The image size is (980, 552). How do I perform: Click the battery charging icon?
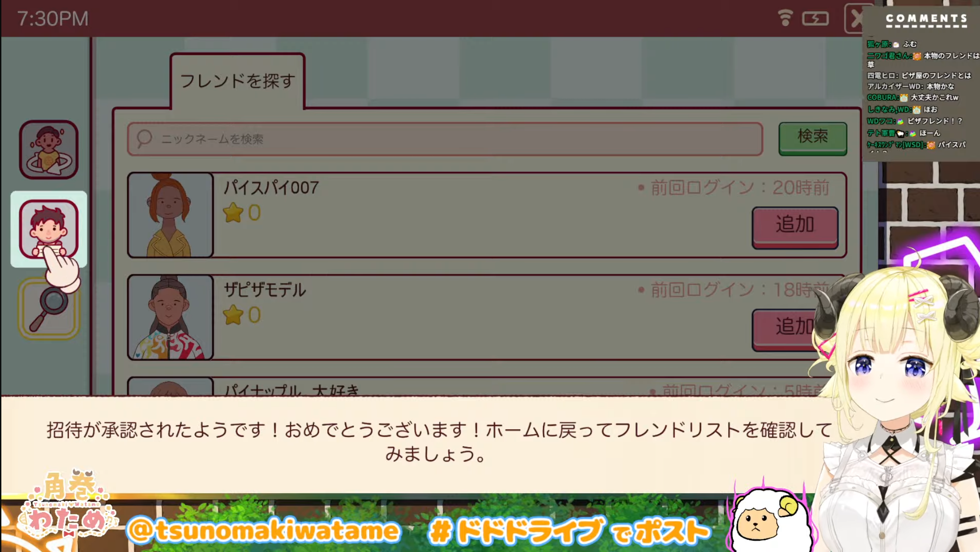pyautogui.click(x=815, y=19)
